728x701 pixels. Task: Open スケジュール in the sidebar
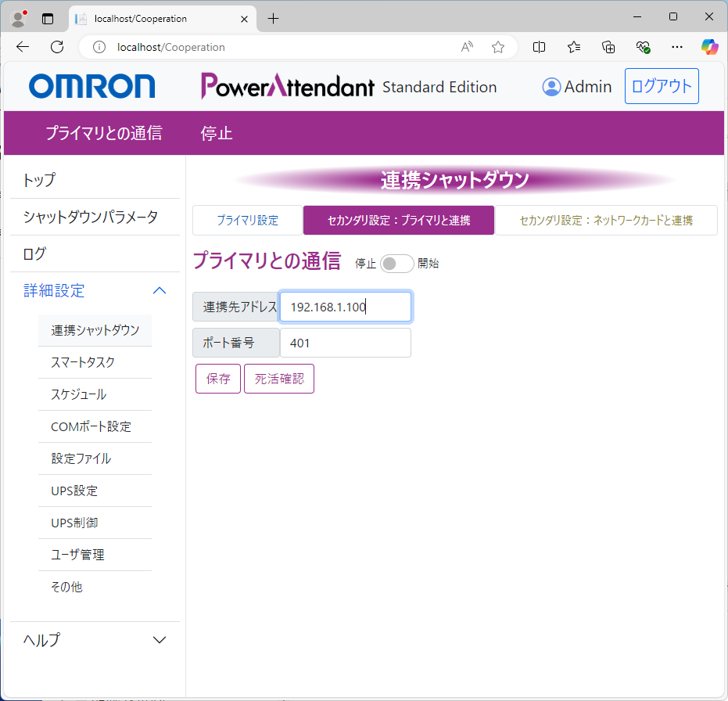point(78,394)
